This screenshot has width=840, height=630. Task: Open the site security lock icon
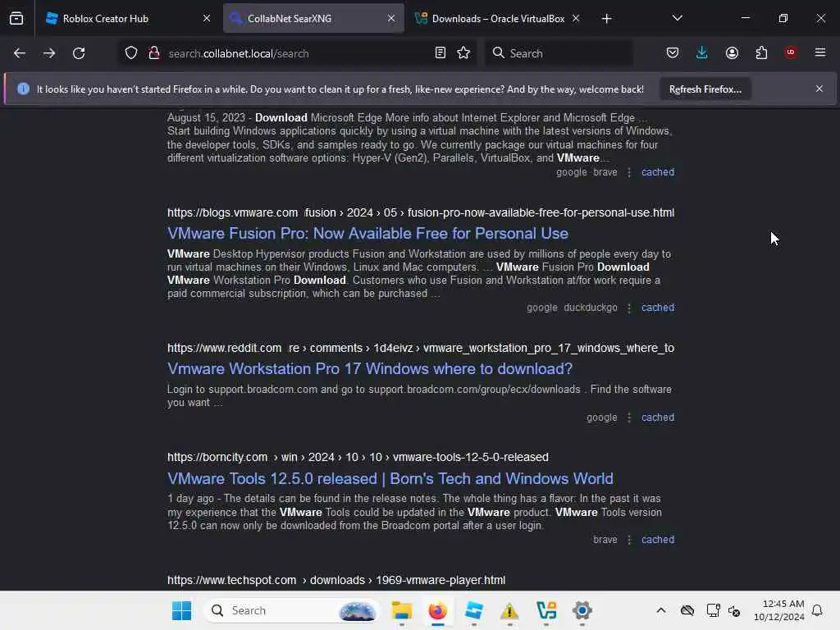coord(154,53)
